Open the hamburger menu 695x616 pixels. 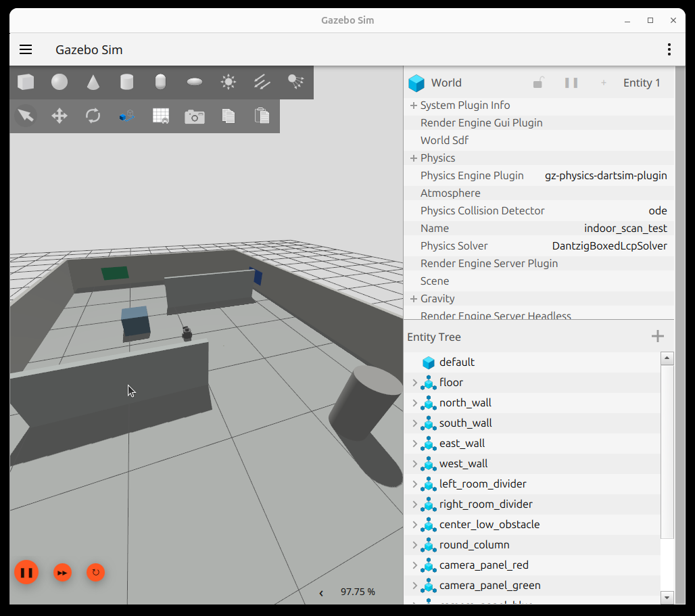coord(26,49)
